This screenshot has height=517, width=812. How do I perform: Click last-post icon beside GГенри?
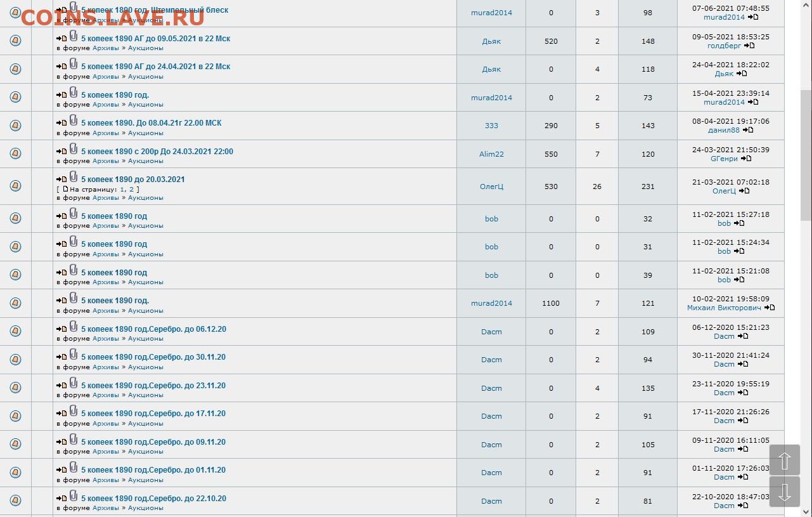point(746,159)
